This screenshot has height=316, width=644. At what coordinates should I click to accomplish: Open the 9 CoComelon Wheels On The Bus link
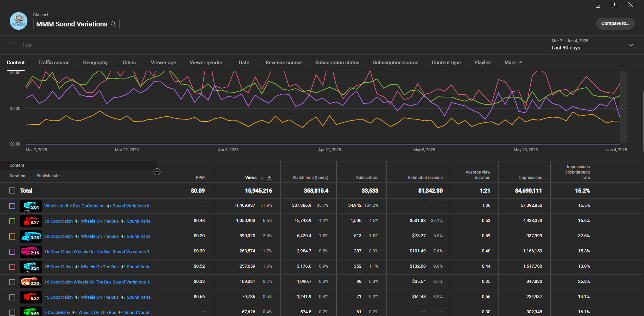pos(99,313)
